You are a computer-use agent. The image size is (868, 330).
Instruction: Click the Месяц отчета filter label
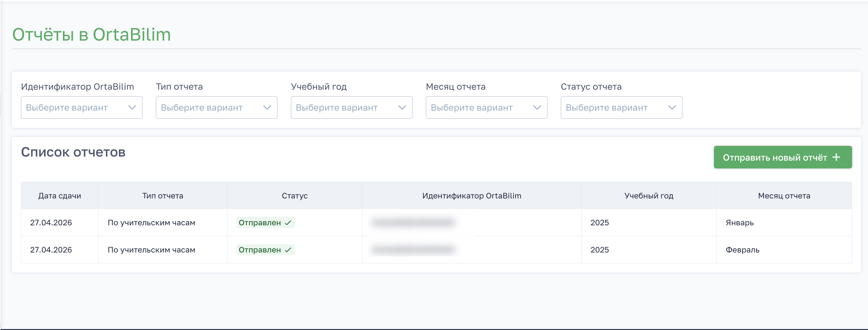click(x=456, y=87)
